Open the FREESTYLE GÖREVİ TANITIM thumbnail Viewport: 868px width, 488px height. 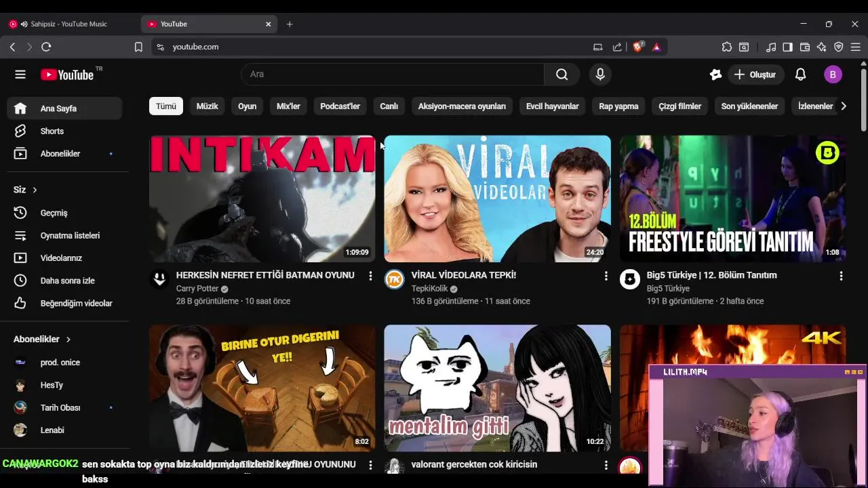click(732, 199)
